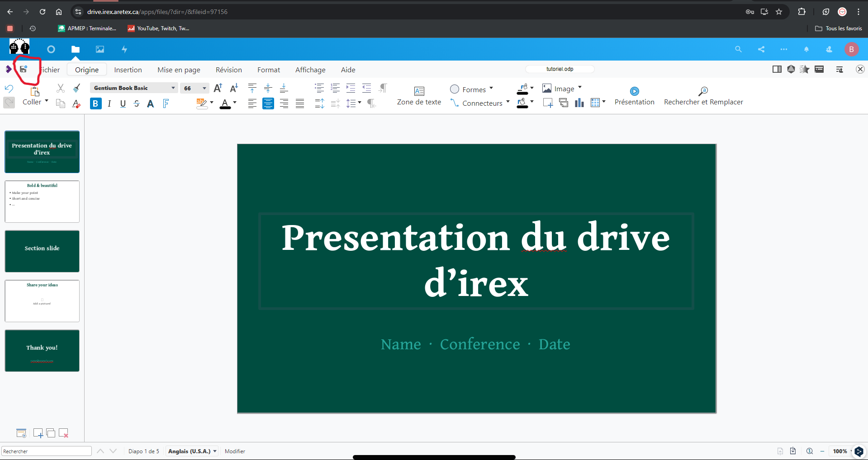Click the highlight color swatch
The width and height of the screenshot is (868, 460).
(202, 104)
